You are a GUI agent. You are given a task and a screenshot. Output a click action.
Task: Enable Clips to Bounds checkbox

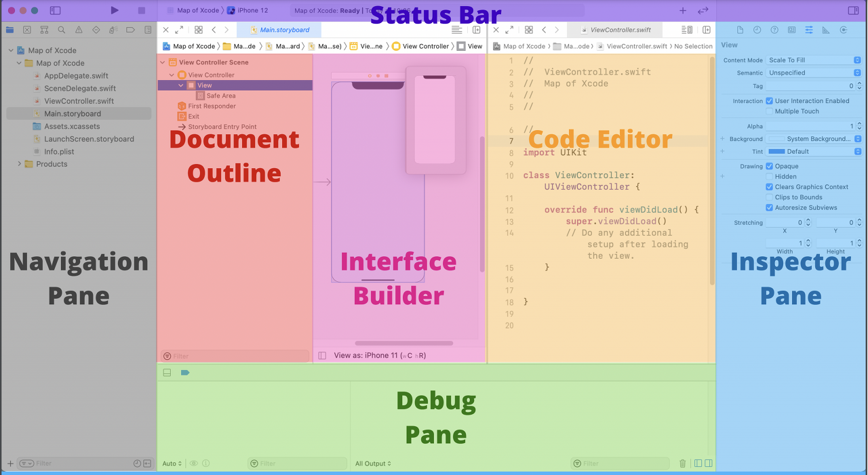769,197
